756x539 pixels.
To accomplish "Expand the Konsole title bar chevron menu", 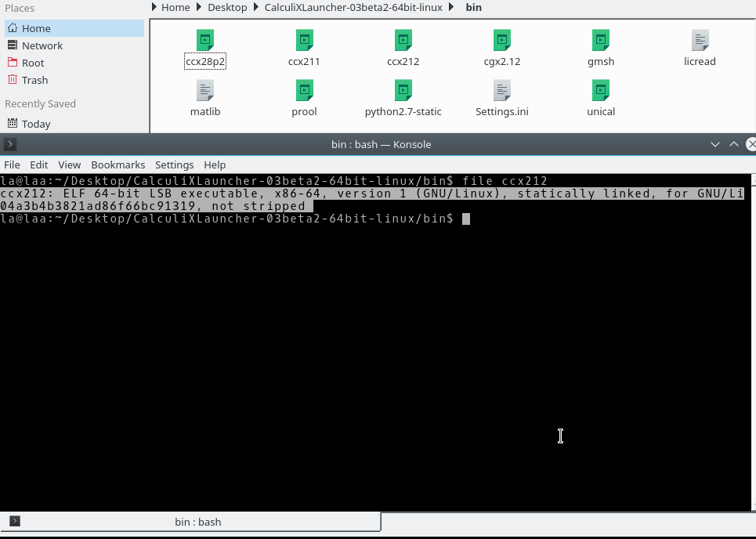I will coord(714,144).
